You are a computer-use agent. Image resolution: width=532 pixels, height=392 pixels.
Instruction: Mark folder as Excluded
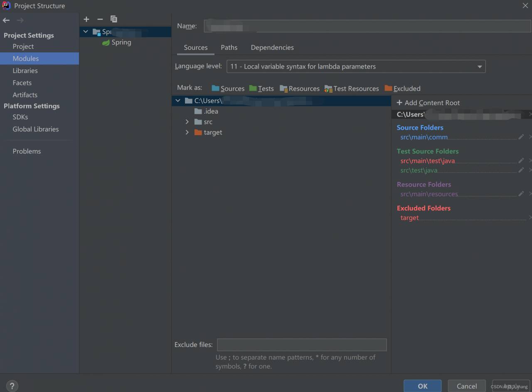[402, 89]
